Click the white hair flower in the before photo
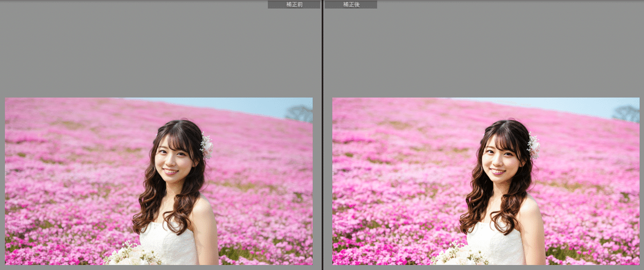 click(207, 145)
